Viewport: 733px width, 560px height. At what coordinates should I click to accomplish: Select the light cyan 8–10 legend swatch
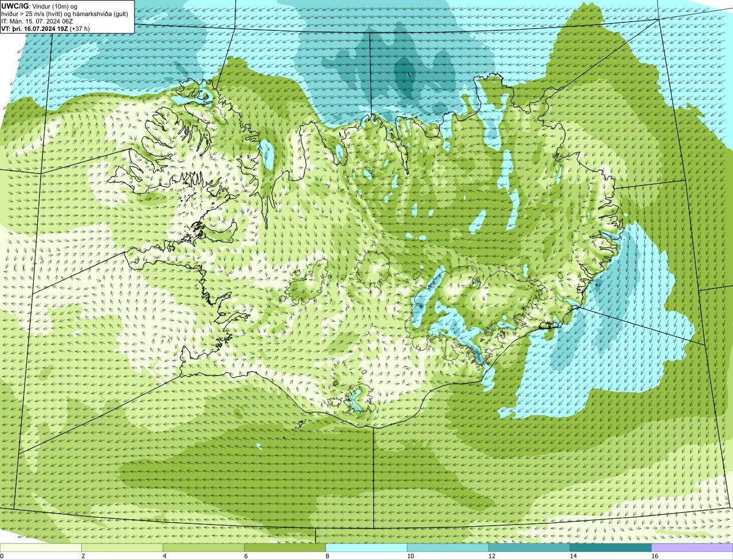pyautogui.click(x=366, y=548)
